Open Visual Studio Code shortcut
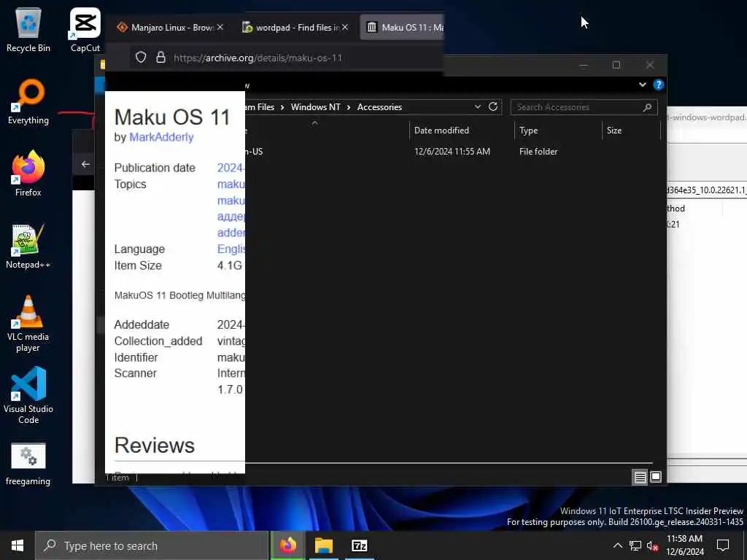Screen dimensions: 747x560 (x=28, y=395)
